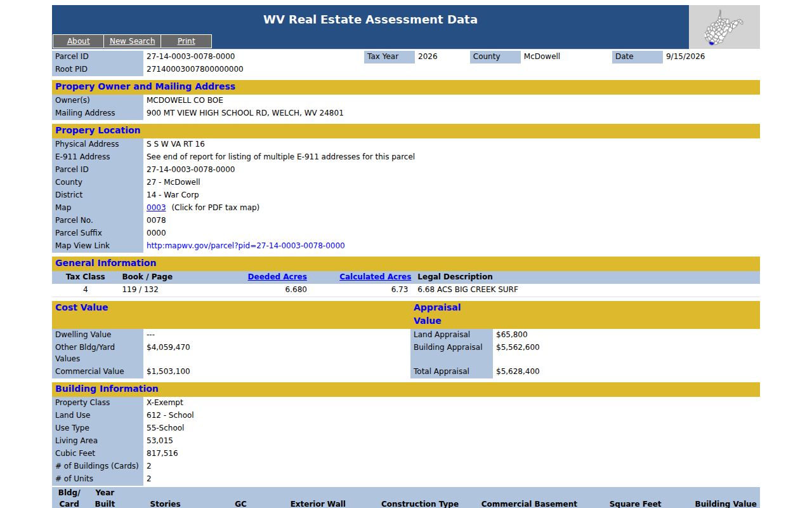Print the assessment report

pos(186,41)
